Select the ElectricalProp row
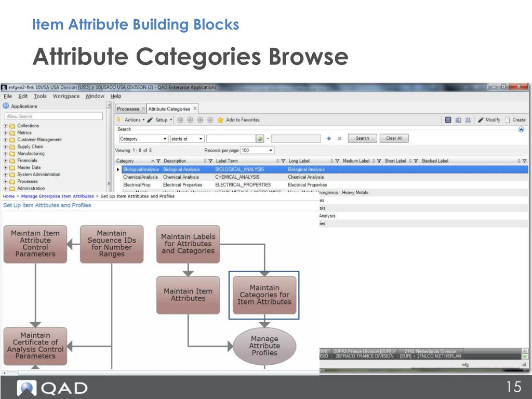This screenshot has width=532, height=399. tap(325, 185)
